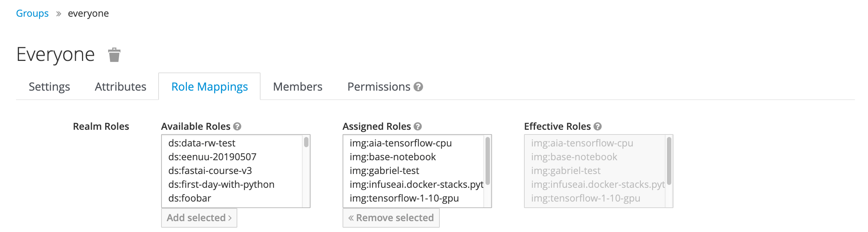Screen dimensions: 868x232
Task: Click the breadcrumb separator chevron
Action: click(x=58, y=14)
